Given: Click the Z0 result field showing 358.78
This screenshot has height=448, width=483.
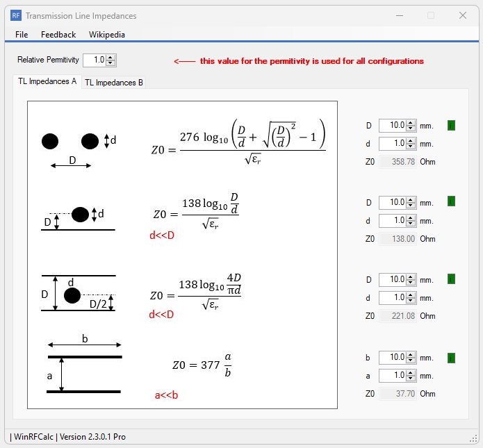Looking at the screenshot, I should (398, 162).
